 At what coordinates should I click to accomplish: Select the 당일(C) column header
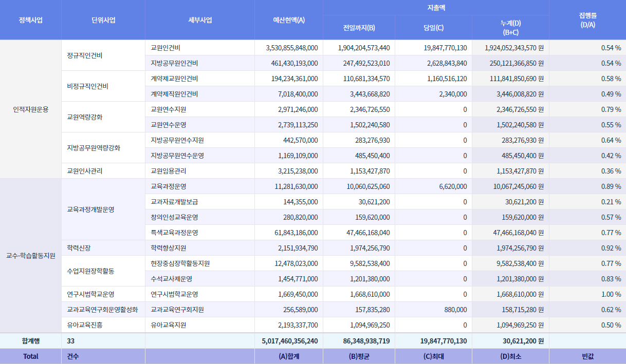(433, 28)
